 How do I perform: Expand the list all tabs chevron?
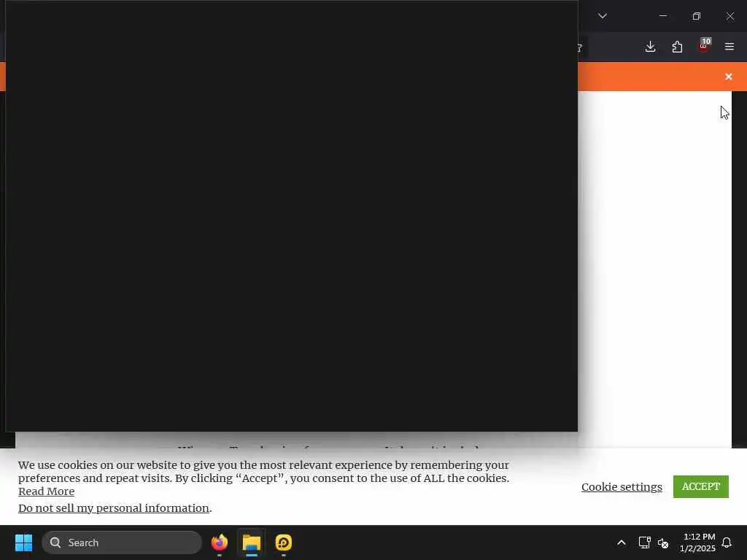(603, 16)
